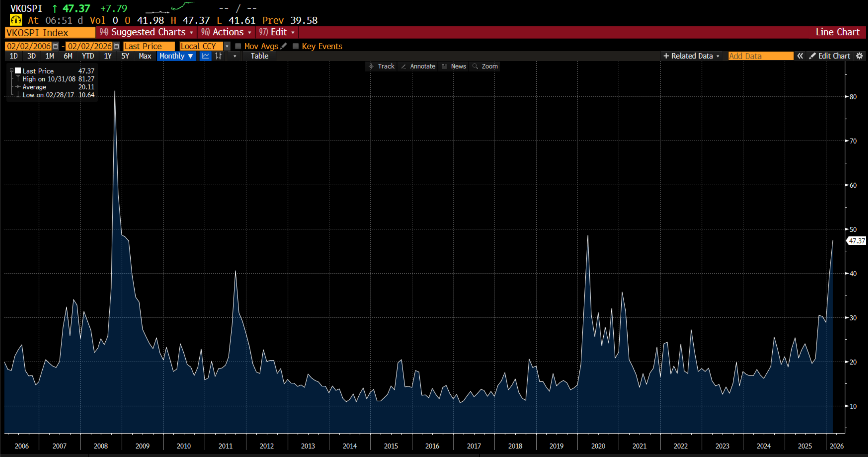Screen dimensions: 868x457
Task: Open the Local CCY currency dropdown arrow
Action: click(x=227, y=46)
